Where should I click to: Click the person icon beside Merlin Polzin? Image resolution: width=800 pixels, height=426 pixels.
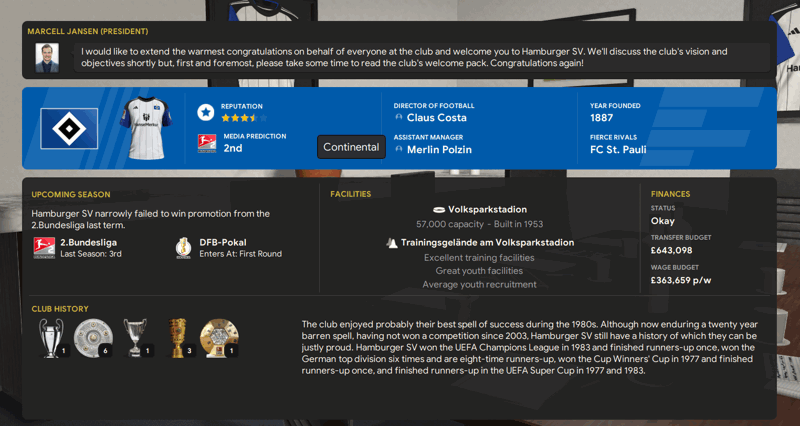pos(399,149)
